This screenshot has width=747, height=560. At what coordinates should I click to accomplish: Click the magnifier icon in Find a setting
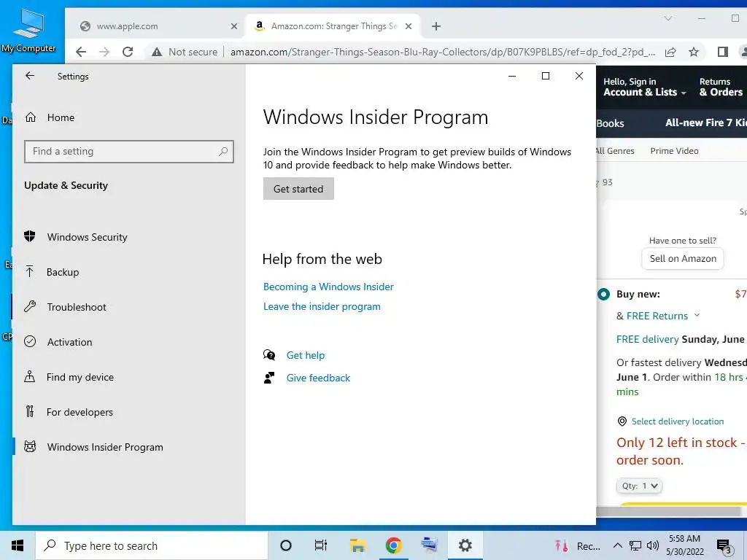[223, 152]
